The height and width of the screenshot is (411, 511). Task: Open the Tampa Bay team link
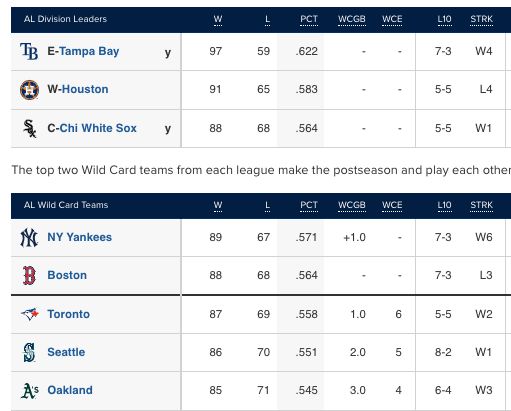[x=89, y=51]
